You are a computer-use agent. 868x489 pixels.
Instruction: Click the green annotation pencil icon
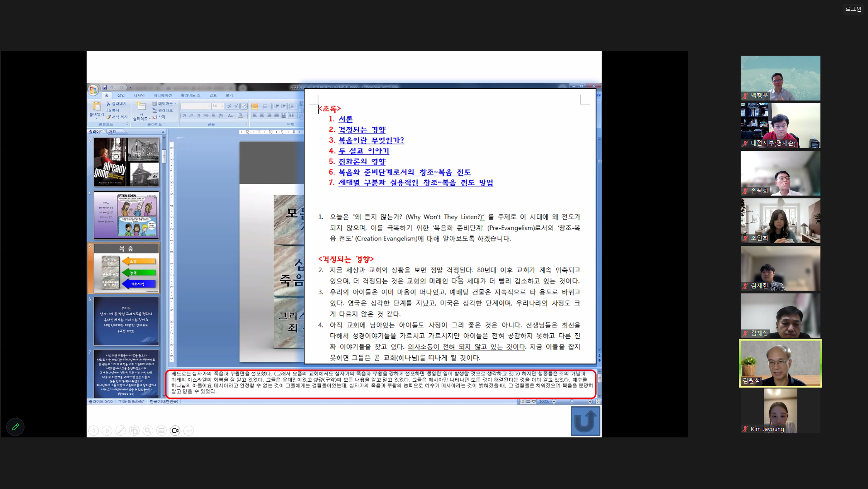[15, 427]
